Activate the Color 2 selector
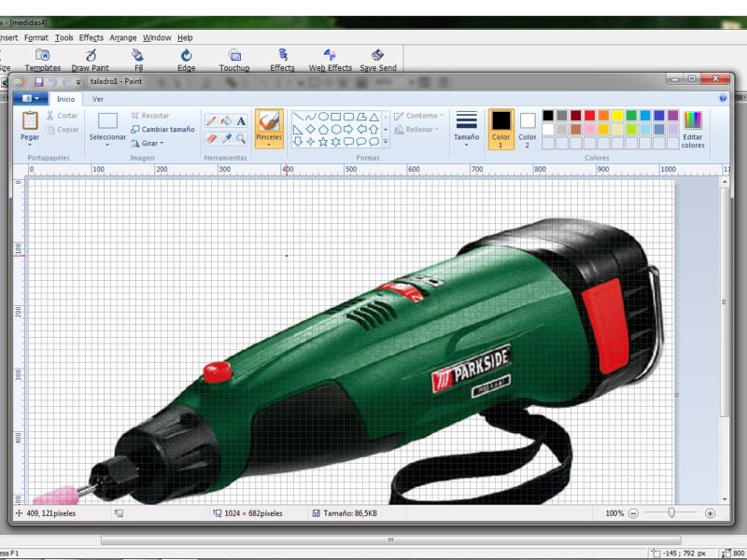 (528, 128)
